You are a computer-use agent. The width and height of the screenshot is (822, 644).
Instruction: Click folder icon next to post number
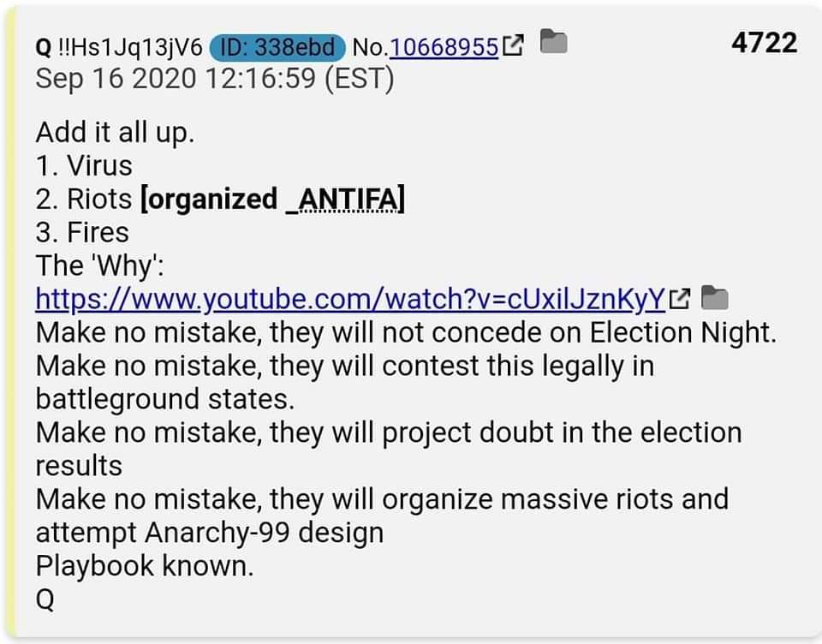click(x=554, y=41)
